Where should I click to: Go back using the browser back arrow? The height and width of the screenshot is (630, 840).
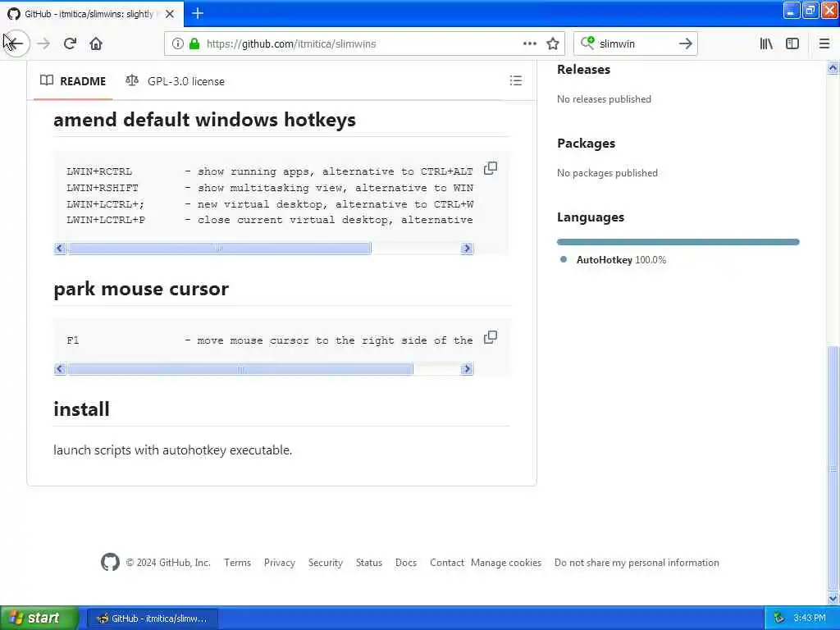[x=16, y=43]
